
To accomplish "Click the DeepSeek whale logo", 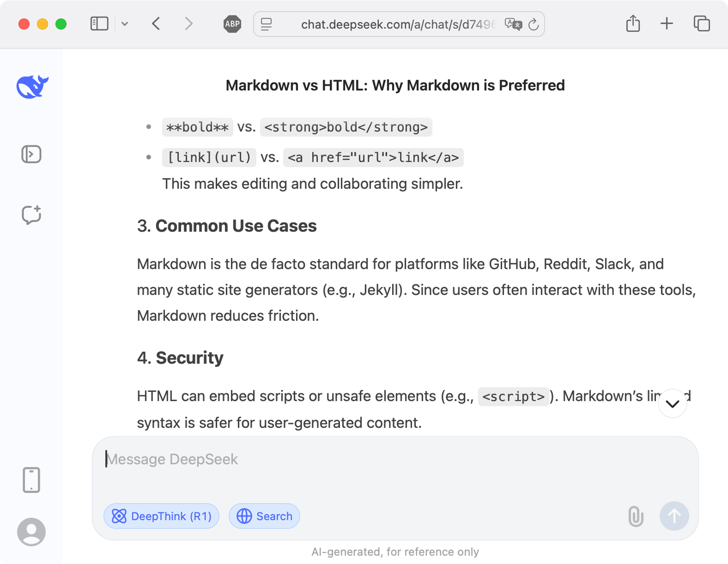I will [x=31, y=86].
